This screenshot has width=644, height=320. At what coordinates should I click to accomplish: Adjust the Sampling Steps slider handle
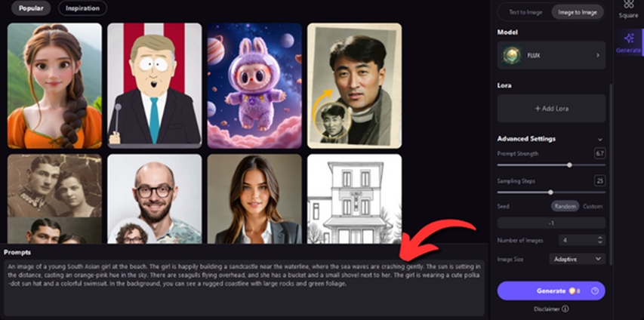550,192
